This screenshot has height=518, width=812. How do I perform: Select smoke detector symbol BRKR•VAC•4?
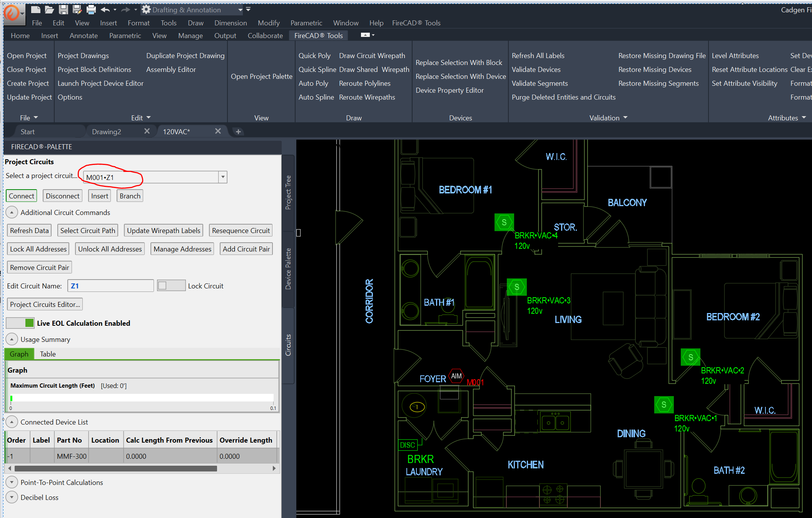[504, 222]
